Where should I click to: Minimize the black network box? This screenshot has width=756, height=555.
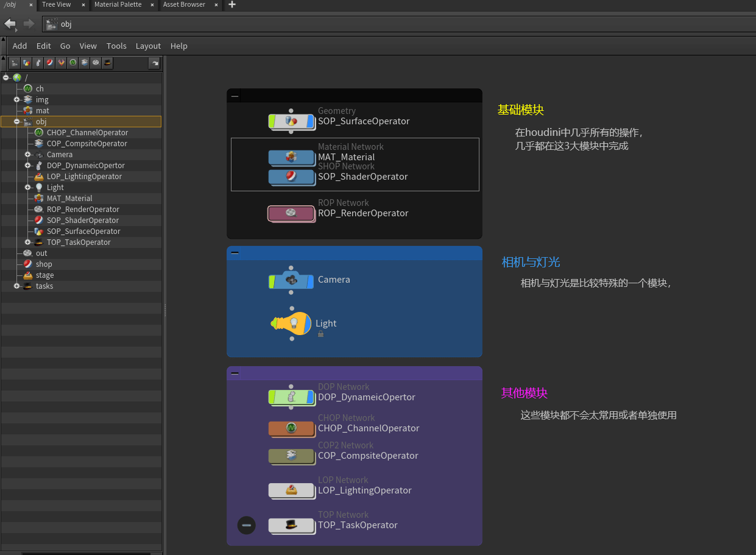(x=235, y=96)
